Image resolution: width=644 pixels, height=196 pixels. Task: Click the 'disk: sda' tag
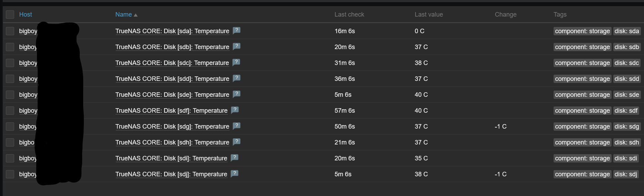pyautogui.click(x=627, y=31)
